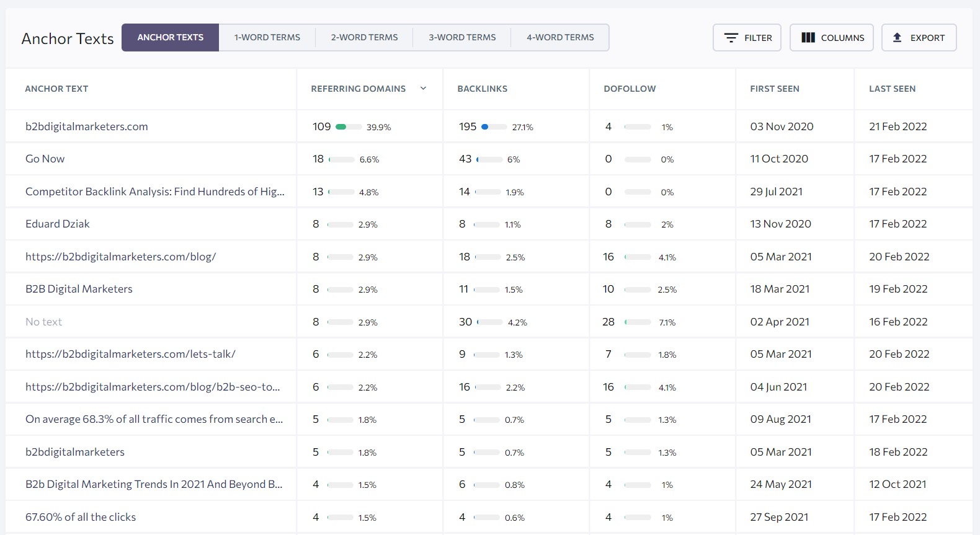This screenshot has width=980, height=535.
Task: Select https://b2bdigitalmarketers.com/blog/ anchor
Action: tap(120, 257)
